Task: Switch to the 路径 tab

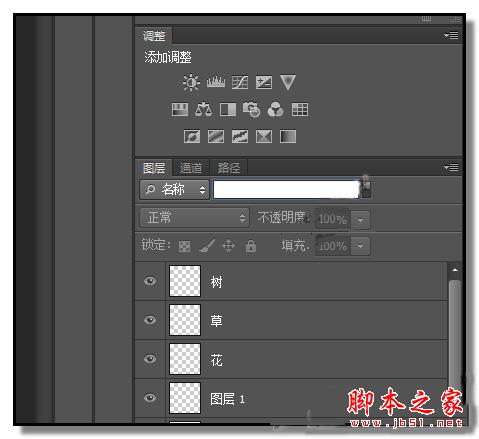Action: point(229,168)
